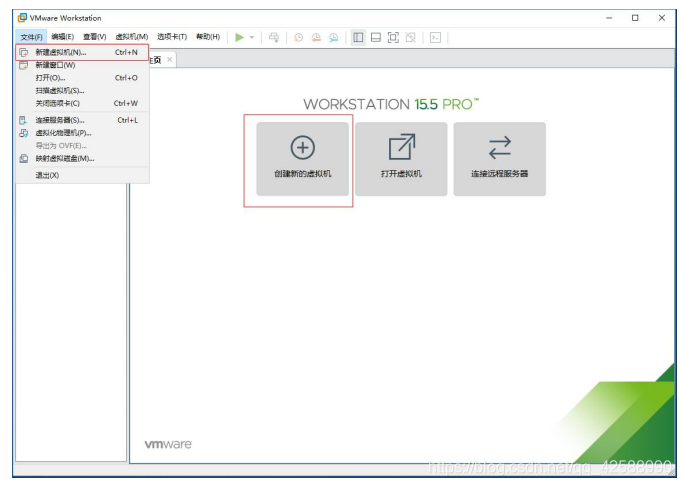Click the connect server menu icon
The height and width of the screenshot is (486, 682).
(23, 120)
